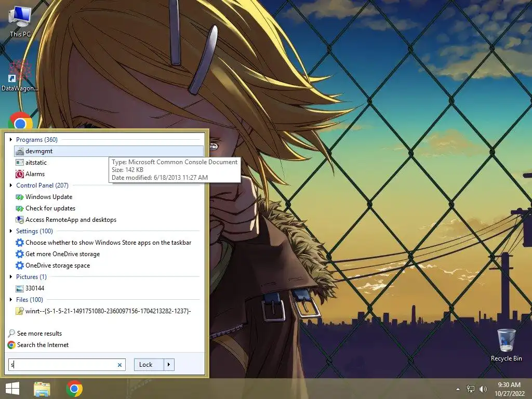Viewport: 532px width, 399px height.
Task: Open the volume speaker tray icon
Action: [x=483, y=389]
